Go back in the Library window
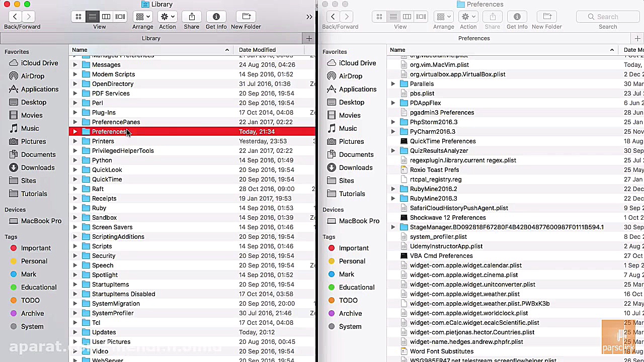The image size is (644, 362). (x=15, y=17)
